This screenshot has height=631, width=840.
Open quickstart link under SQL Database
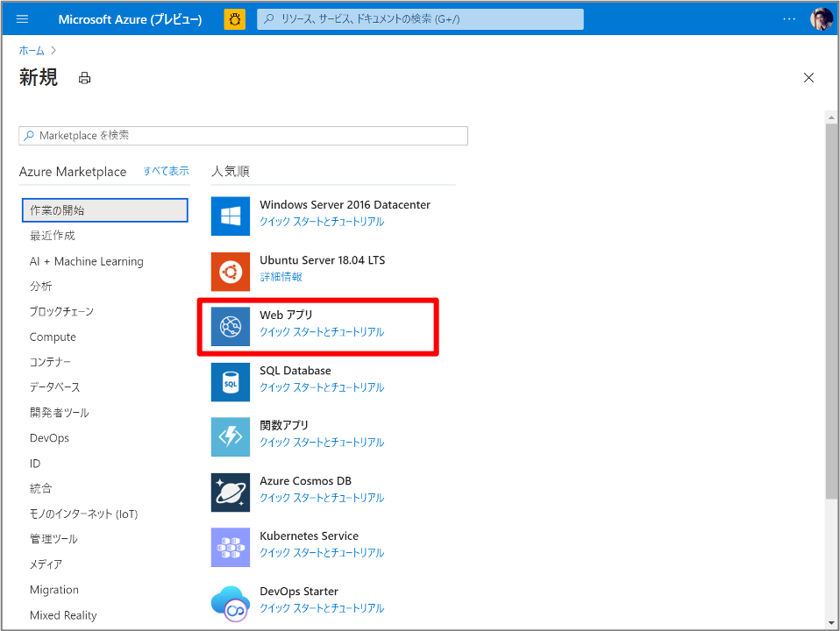[x=322, y=386]
